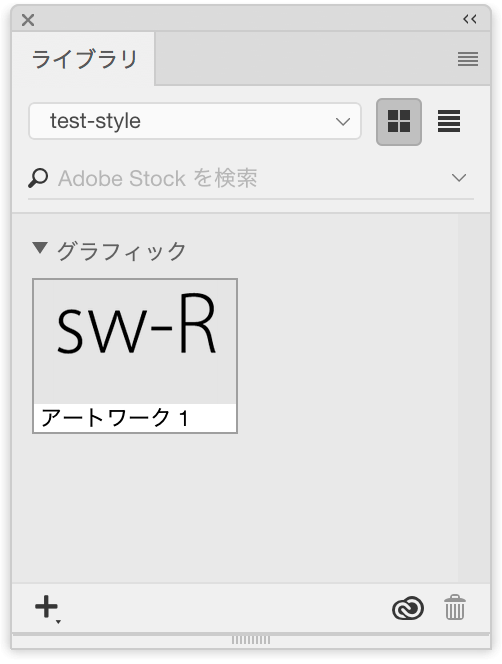Viewport: 502px width, 664px height.
Task: Open the Libraries panel flyout menu
Action: [468, 59]
